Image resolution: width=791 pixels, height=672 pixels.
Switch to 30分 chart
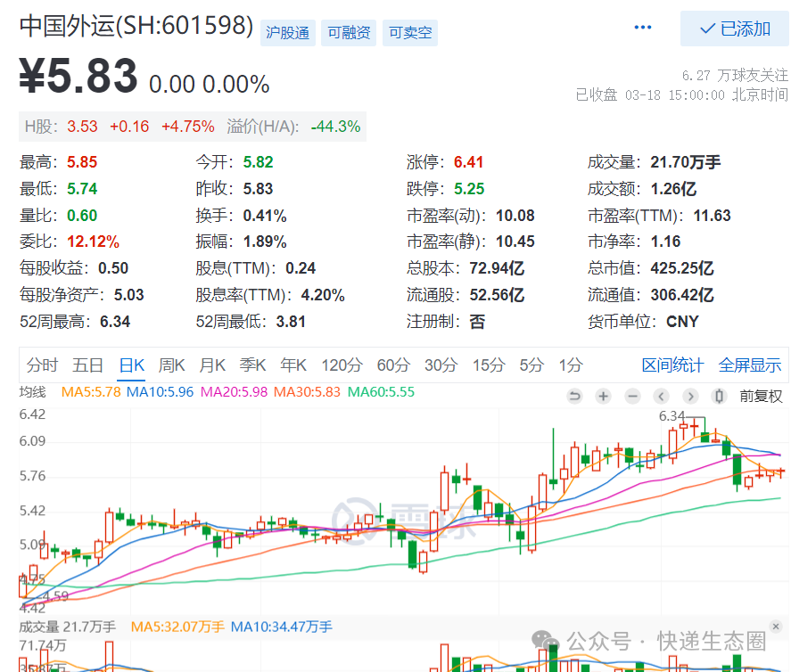point(441,365)
